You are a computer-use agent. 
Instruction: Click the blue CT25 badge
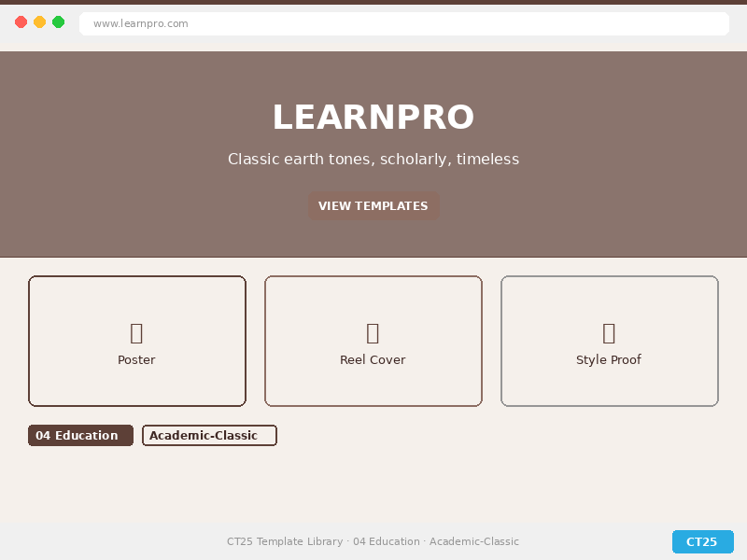(x=702, y=542)
